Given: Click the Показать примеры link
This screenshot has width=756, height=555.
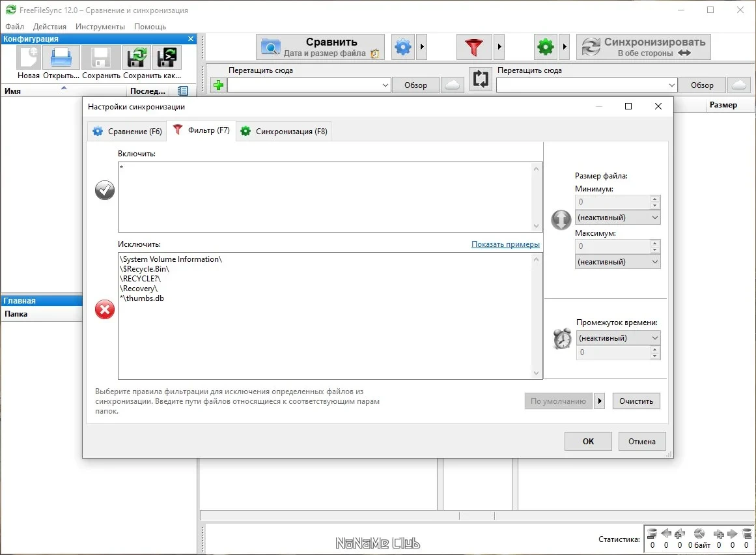Looking at the screenshot, I should click(x=505, y=244).
